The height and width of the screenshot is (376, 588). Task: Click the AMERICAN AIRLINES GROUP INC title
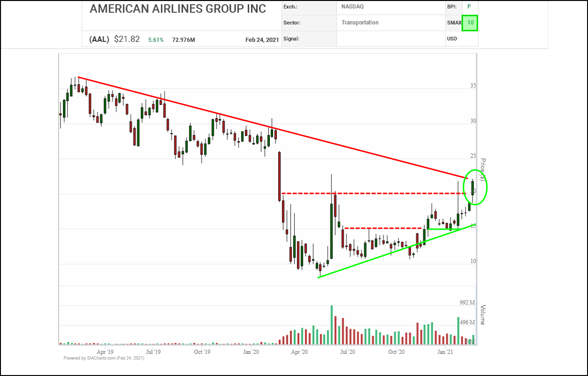point(178,9)
